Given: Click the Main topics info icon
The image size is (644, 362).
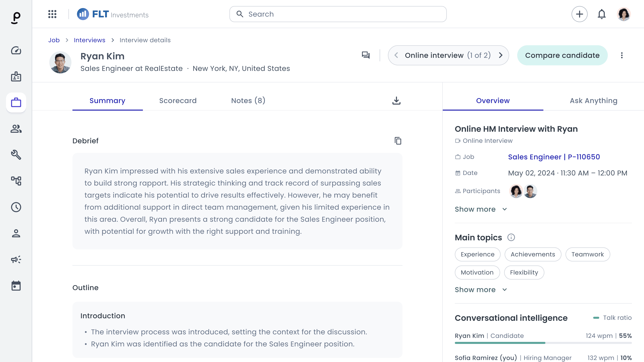Looking at the screenshot, I should (x=511, y=237).
